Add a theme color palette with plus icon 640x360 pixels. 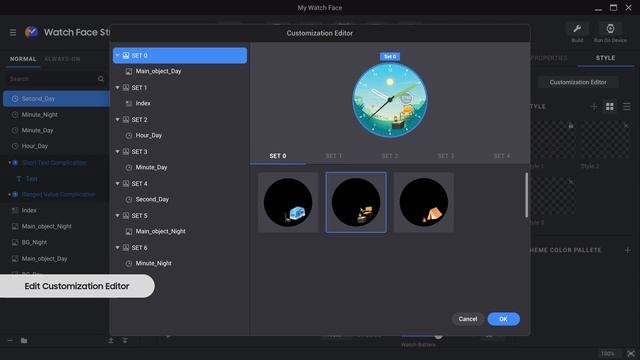point(628,250)
